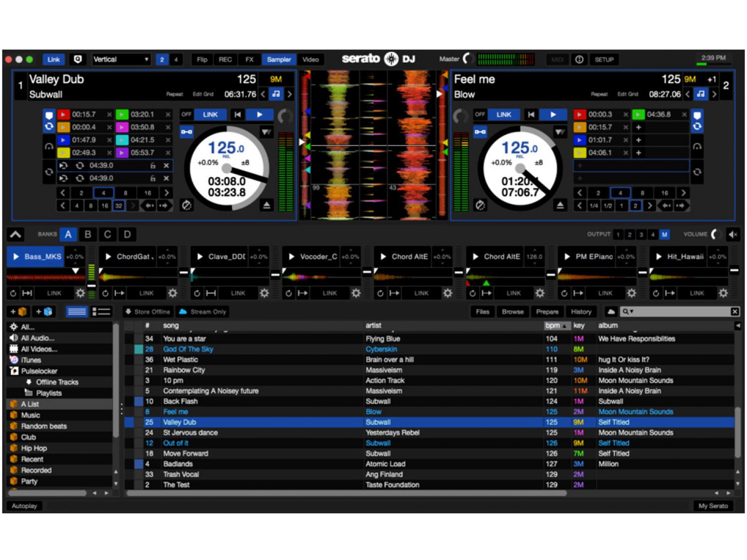This screenshot has width=747, height=560.
Task: Open settings gear for the Bass_MKS sample slot
Action: pyautogui.click(x=80, y=293)
